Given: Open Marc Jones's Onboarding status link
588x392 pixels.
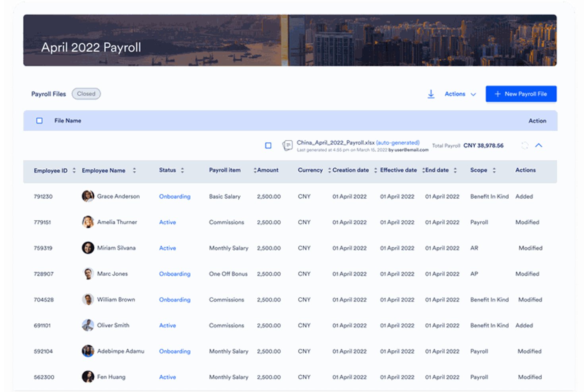Looking at the screenshot, I should [175, 274].
